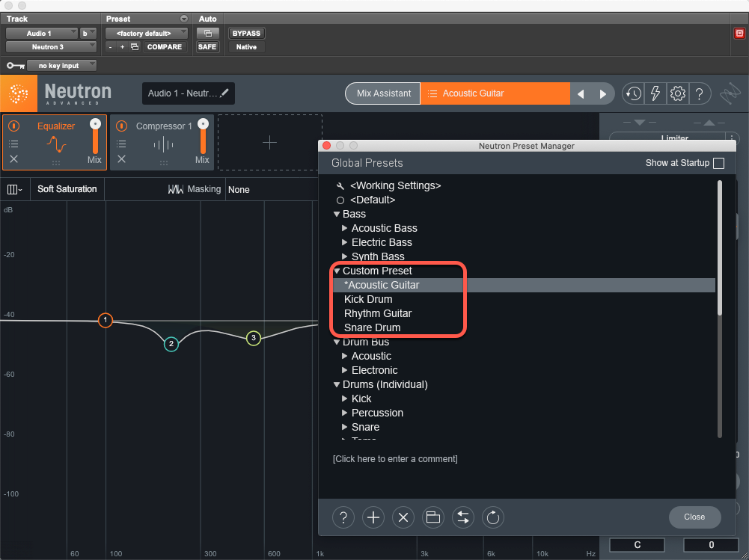
Task: Add a new module with plus slot
Action: pos(270,142)
